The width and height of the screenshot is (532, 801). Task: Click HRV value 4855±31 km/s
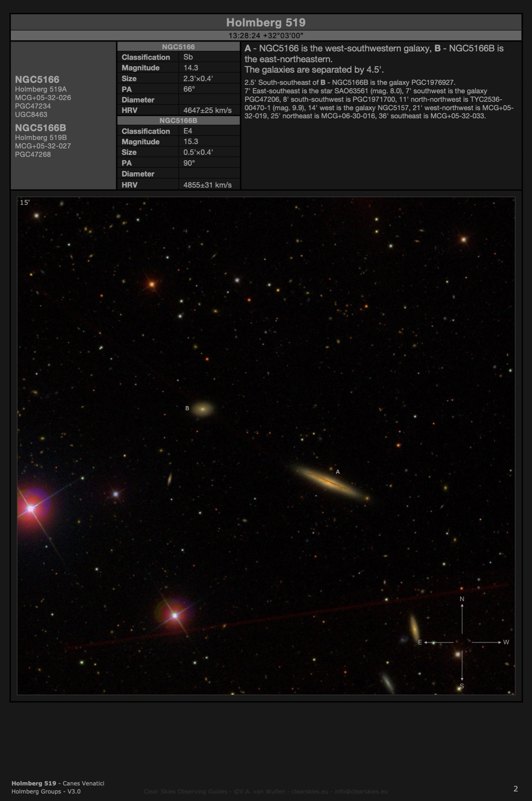[208, 185]
